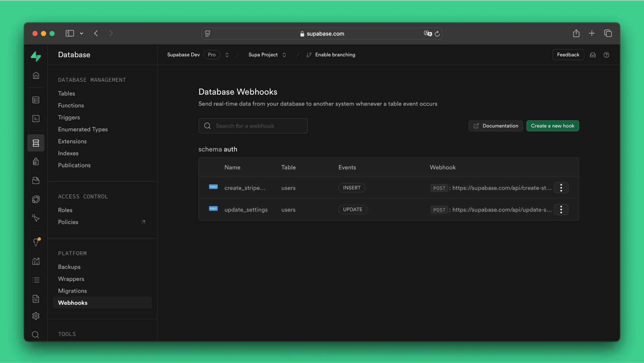The image size is (644, 363).
Task: Open Policies under Access Control
Action: pos(68,222)
